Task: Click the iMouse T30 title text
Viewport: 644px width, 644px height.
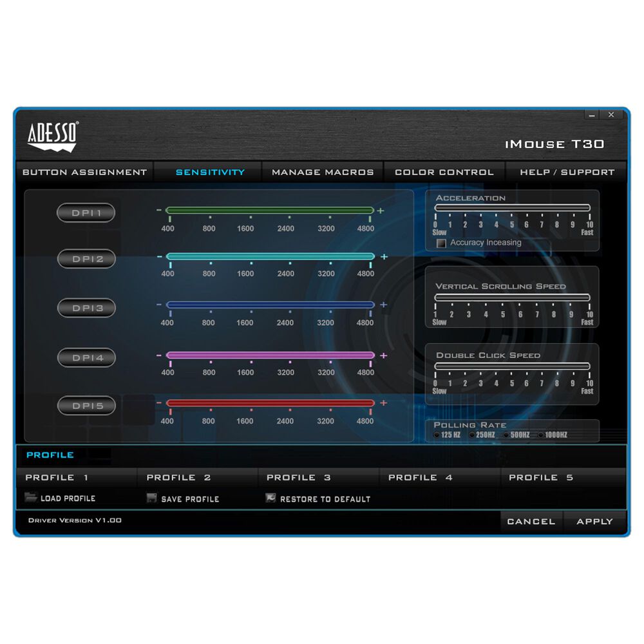Action: pyautogui.click(x=554, y=144)
